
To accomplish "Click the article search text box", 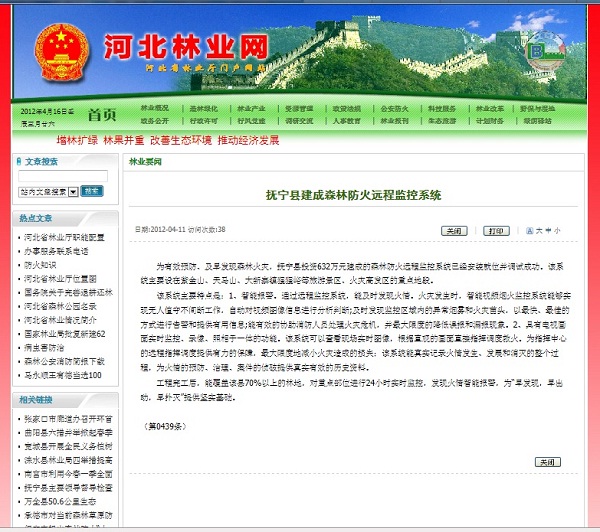I will [x=63, y=176].
